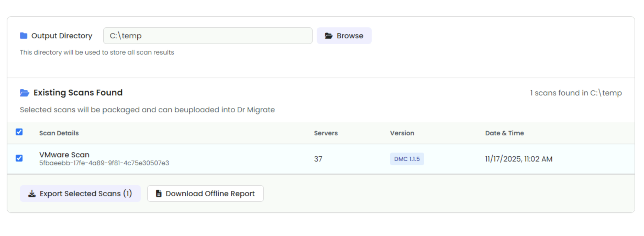Click the blue Output Directory folder icon
The image size is (644, 236).
click(24, 36)
